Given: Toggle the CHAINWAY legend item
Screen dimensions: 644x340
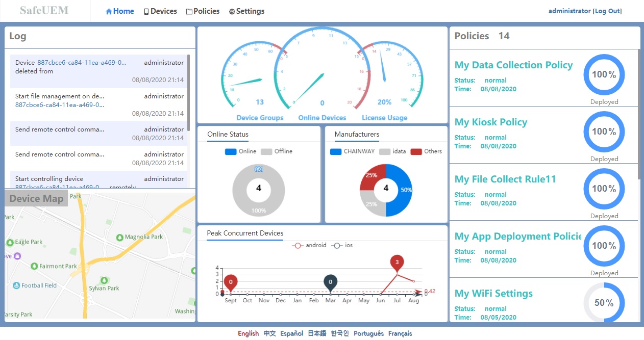Looking at the screenshot, I should (x=352, y=151).
